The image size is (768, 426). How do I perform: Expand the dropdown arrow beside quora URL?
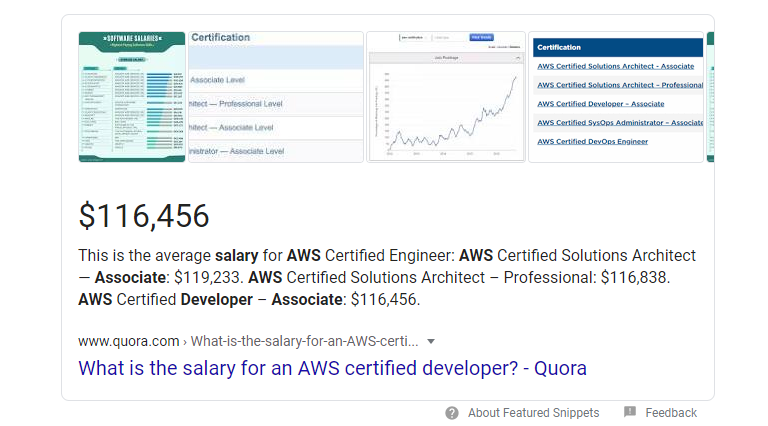tap(431, 341)
